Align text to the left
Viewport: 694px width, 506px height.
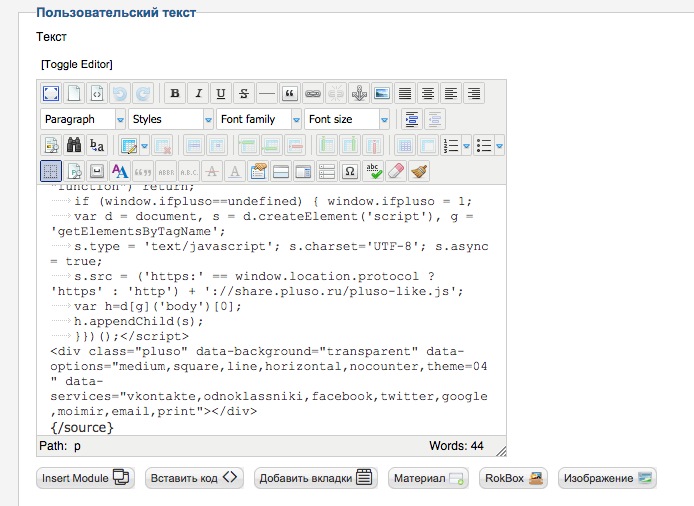click(x=451, y=93)
